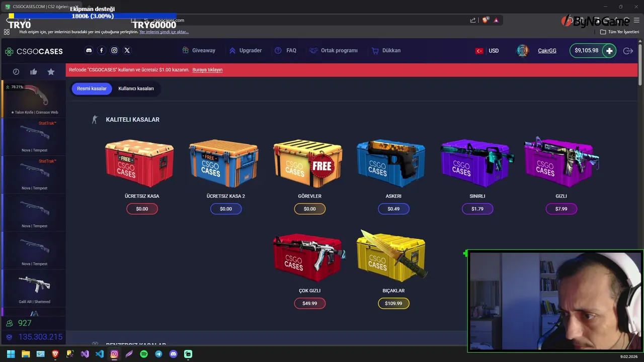
Task: Open the CSGOCASES Discord icon link
Action: click(x=89, y=50)
